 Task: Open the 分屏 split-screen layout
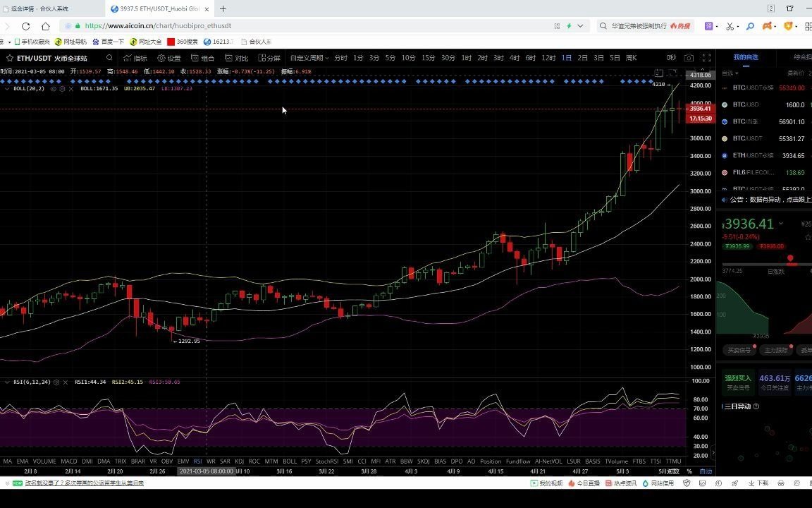tap(269, 58)
